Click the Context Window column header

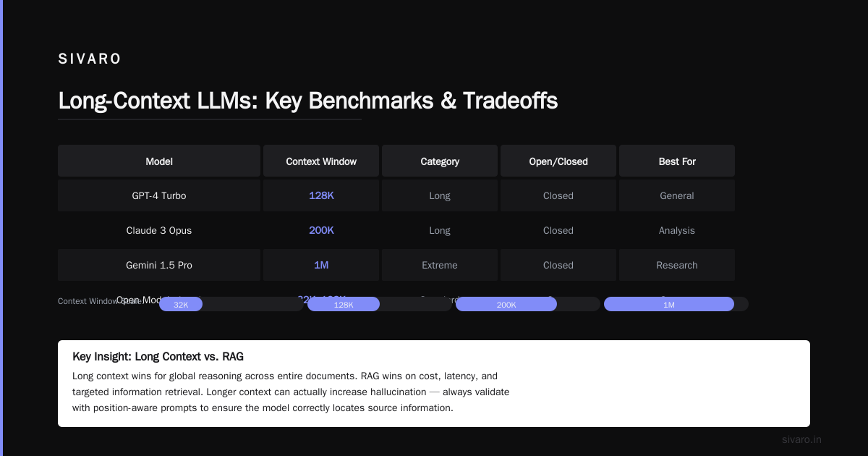(321, 161)
